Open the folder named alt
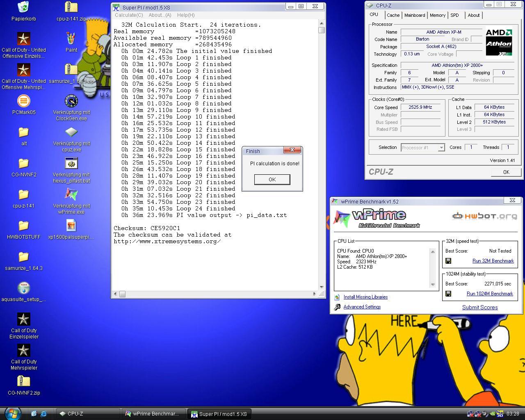The image size is (525, 420). (24, 132)
